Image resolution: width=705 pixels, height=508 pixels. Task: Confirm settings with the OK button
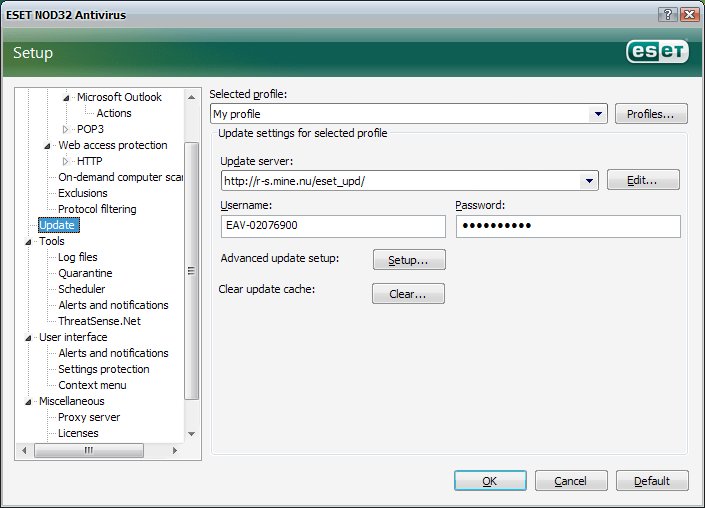[490, 481]
